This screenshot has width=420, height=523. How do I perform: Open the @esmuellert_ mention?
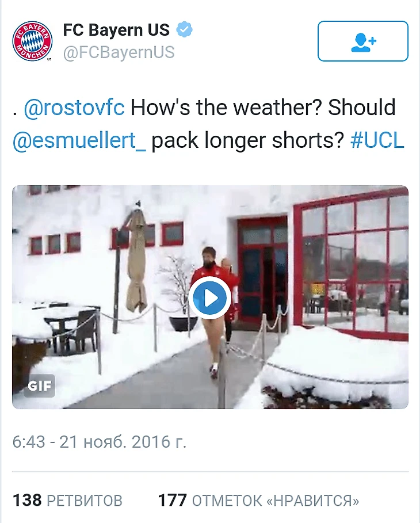click(79, 141)
